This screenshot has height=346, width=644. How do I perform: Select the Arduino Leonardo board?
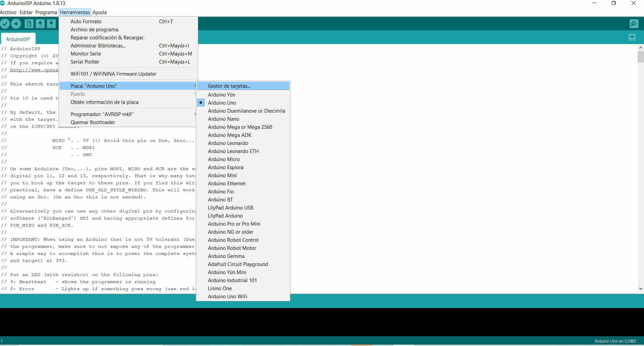[243, 143]
